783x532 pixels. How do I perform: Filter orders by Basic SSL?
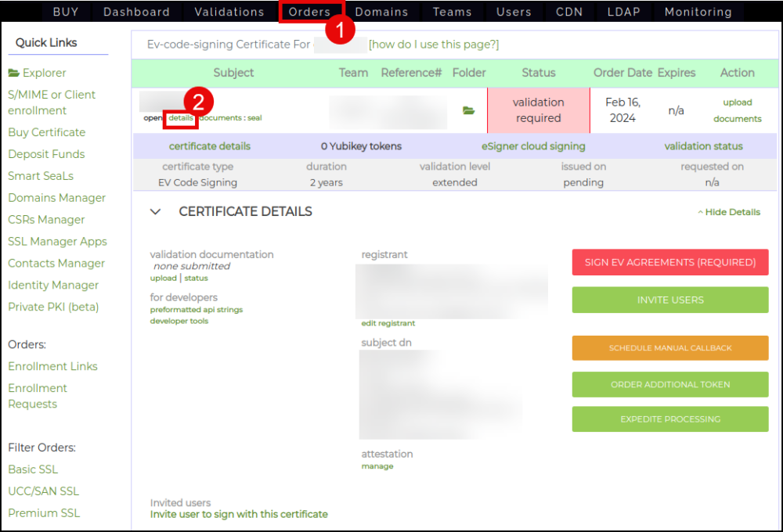tap(33, 469)
